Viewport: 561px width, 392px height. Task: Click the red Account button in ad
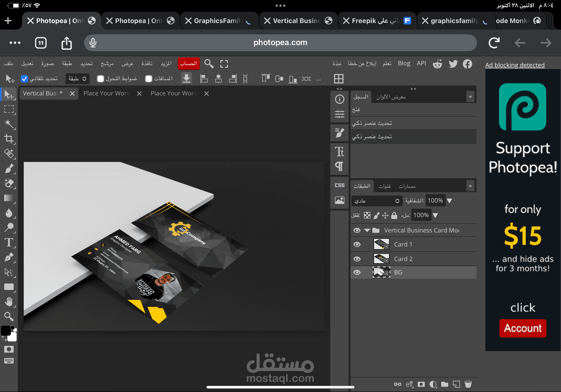click(x=523, y=328)
